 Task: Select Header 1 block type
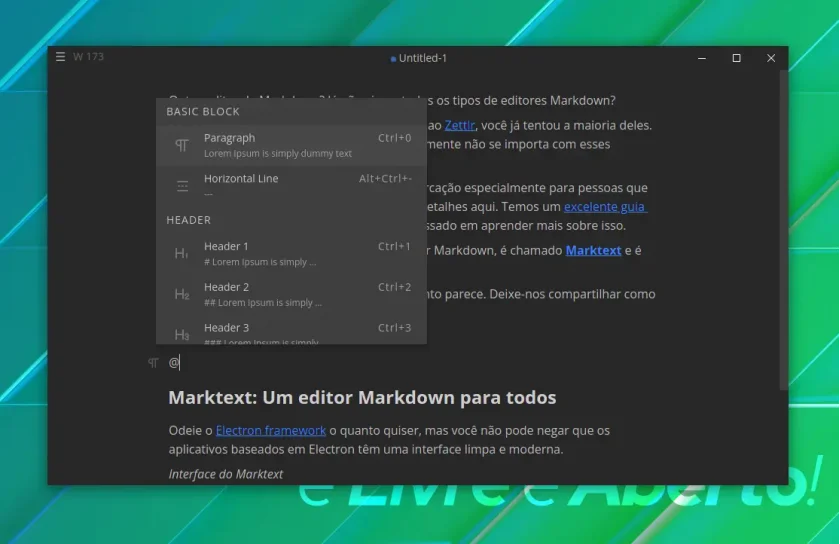(x=291, y=254)
